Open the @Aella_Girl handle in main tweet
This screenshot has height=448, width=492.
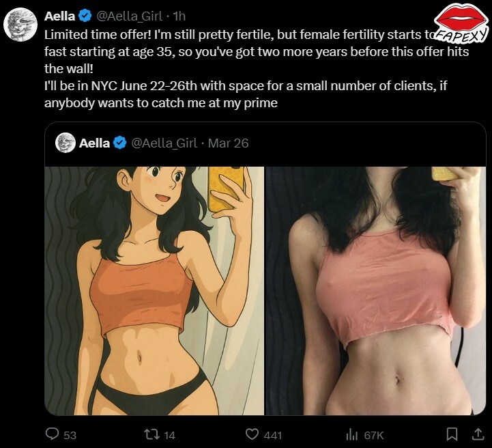129,16
